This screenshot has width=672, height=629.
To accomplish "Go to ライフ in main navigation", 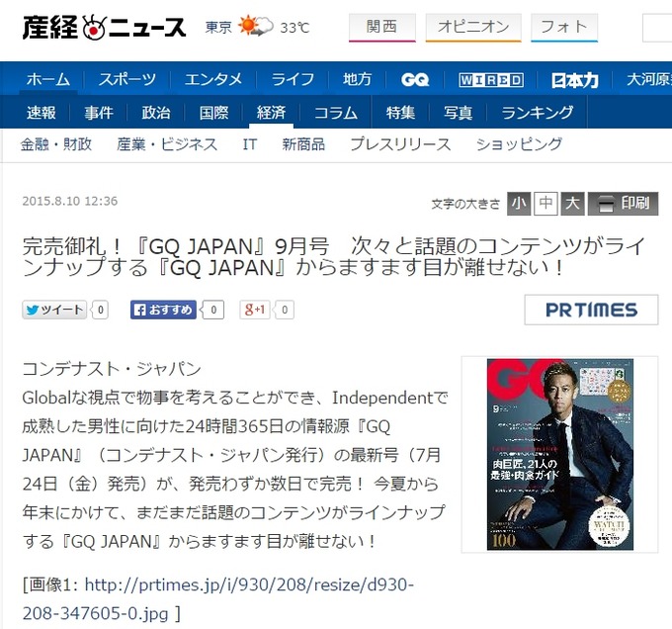I will [293, 79].
